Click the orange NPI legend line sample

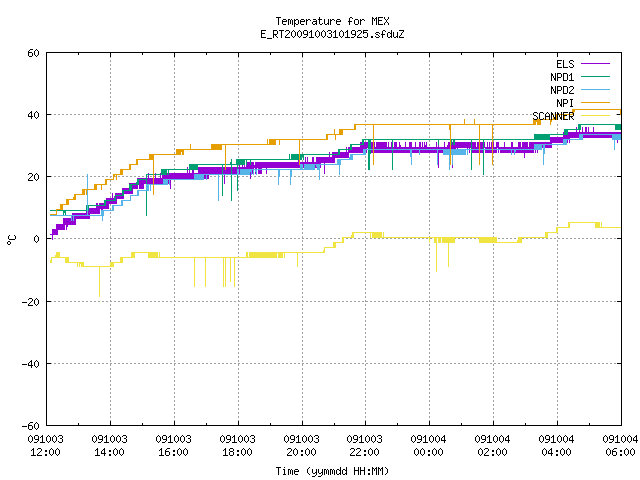click(595, 103)
